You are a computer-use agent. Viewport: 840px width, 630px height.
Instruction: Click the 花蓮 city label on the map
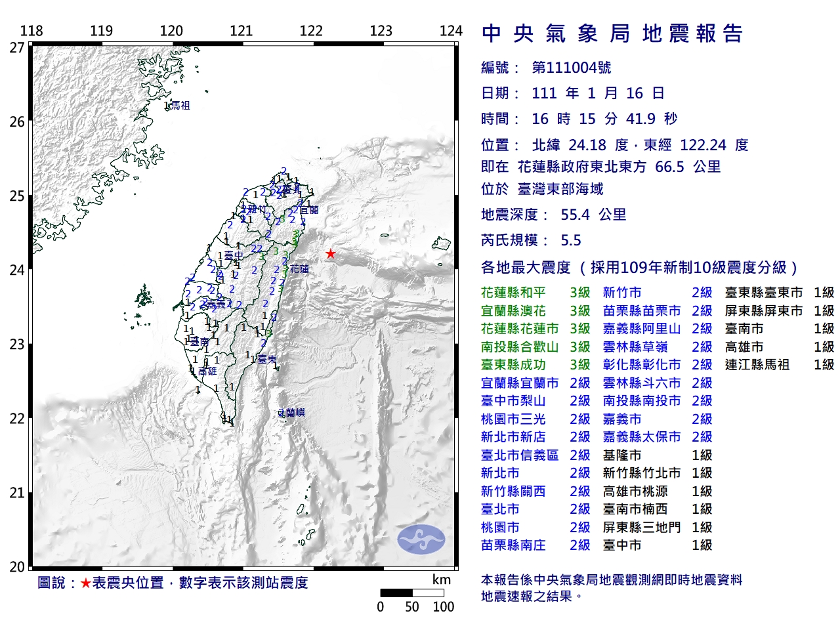click(299, 269)
